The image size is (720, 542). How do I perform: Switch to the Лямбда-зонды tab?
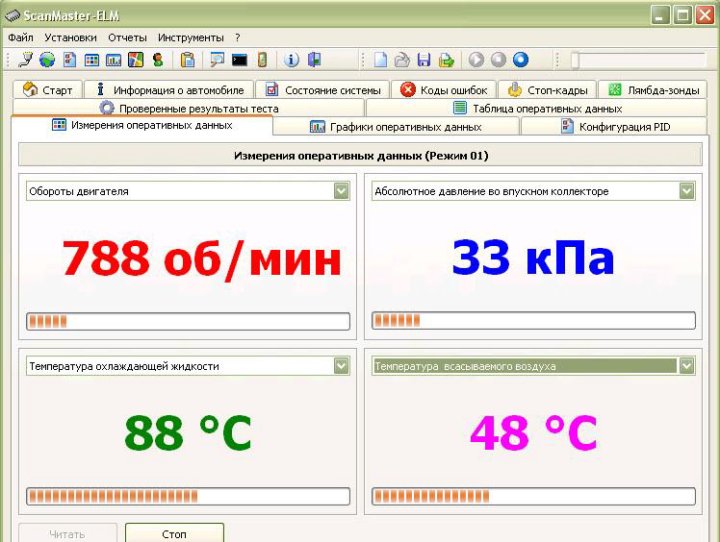(x=654, y=90)
